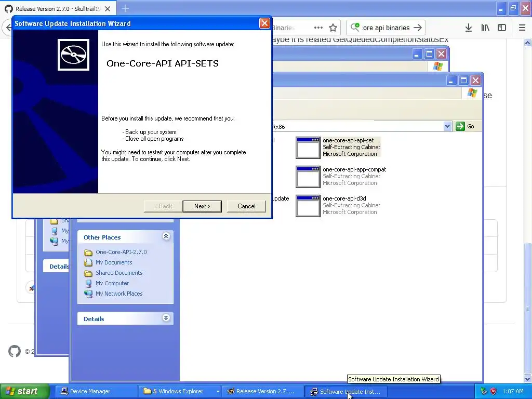
Task: Select the Release Version 2.7.0 browser tab
Action: 58,9
